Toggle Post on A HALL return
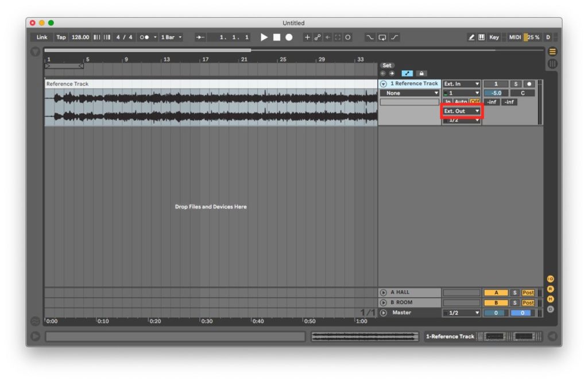 pyautogui.click(x=528, y=293)
